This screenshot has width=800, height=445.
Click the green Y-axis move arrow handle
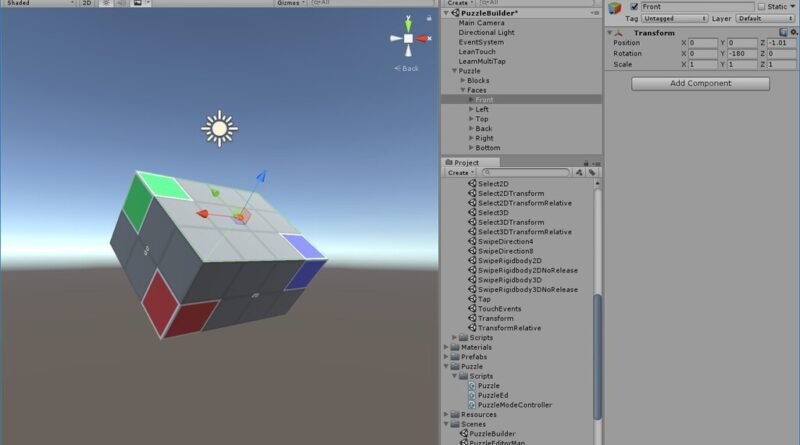pos(215,192)
